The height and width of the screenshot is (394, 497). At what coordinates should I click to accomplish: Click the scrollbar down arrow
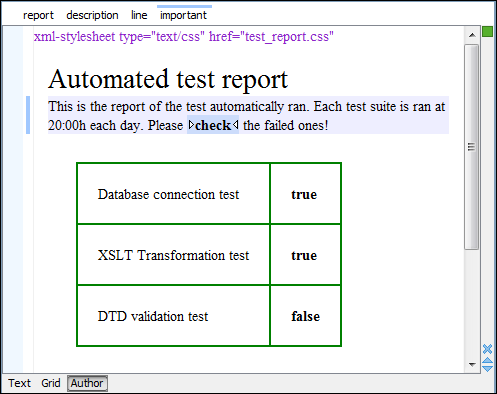pyautogui.click(x=472, y=364)
